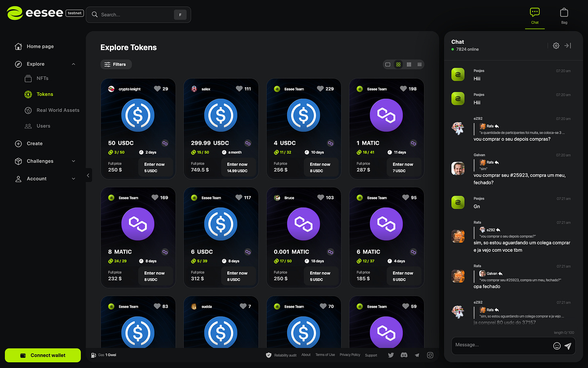
Task: Open the 1 MATIC token card image
Action: [x=386, y=115]
